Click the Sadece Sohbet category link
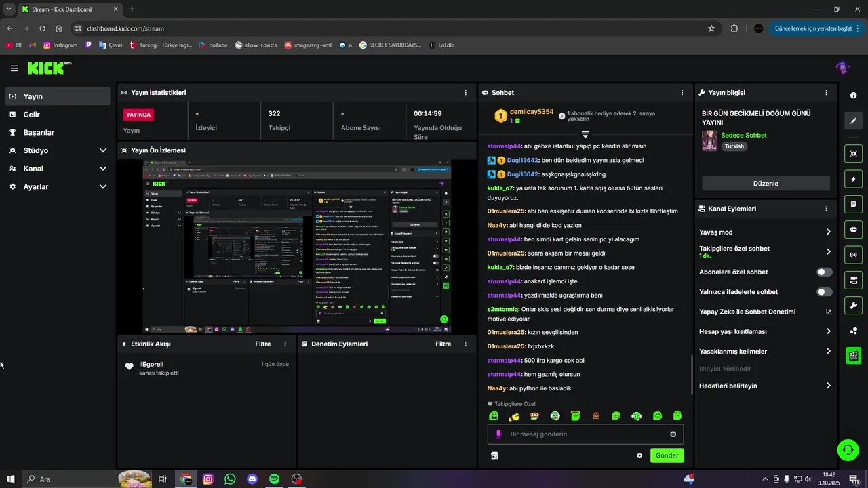This screenshot has width=868, height=488. pos(744,136)
